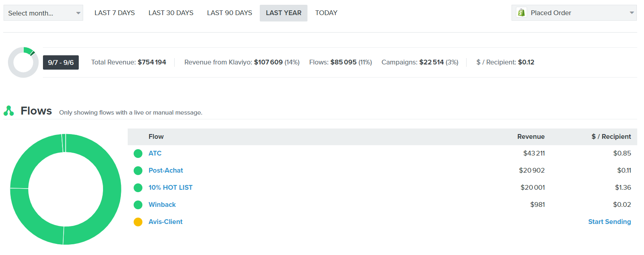Image resolution: width=644 pixels, height=255 pixels.
Task: Click the green Flows section icon
Action: click(x=9, y=111)
